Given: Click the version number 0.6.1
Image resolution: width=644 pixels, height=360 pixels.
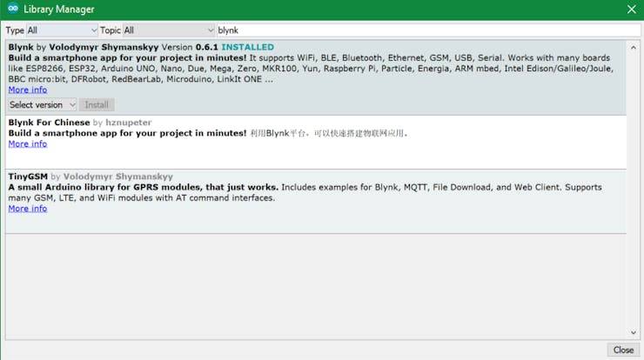Looking at the screenshot, I should coord(206,47).
